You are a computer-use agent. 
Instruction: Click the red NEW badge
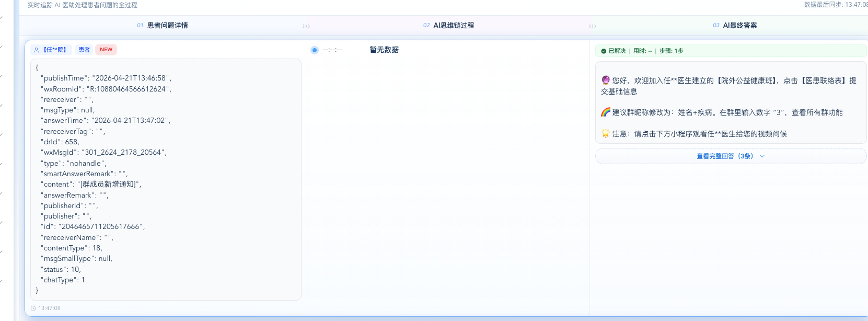(x=106, y=50)
